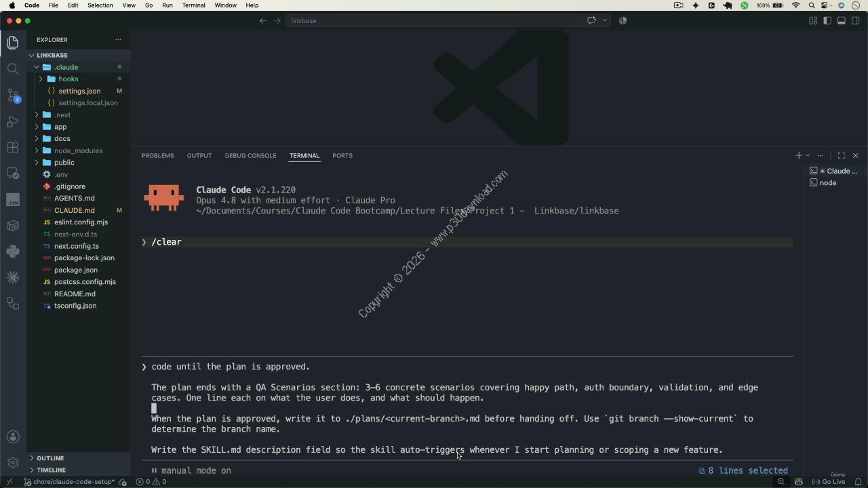Go back with navigation arrow
868x488 pixels.
coord(263,20)
